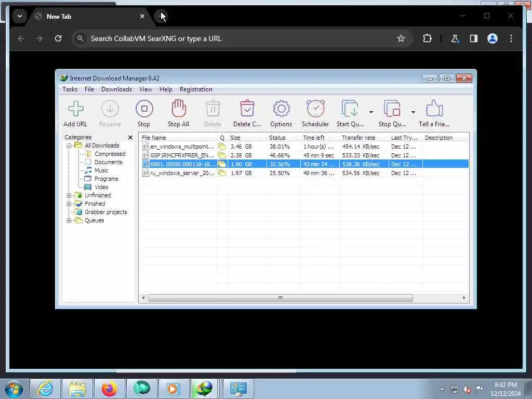This screenshot has width=532, height=399.
Task: Click file icon of en_windows_multipoint row
Action: click(145, 147)
